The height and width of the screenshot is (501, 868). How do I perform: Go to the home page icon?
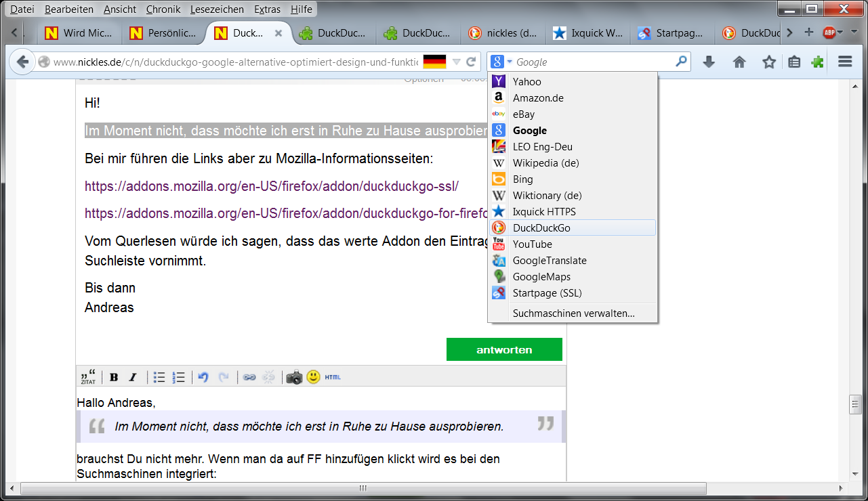(x=739, y=62)
